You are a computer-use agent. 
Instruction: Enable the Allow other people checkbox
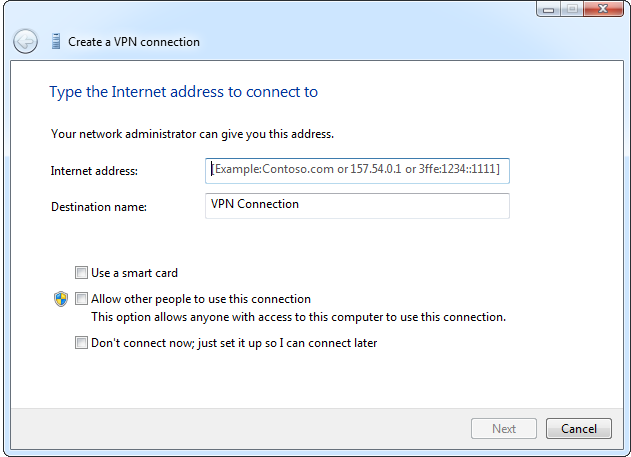[81, 299]
